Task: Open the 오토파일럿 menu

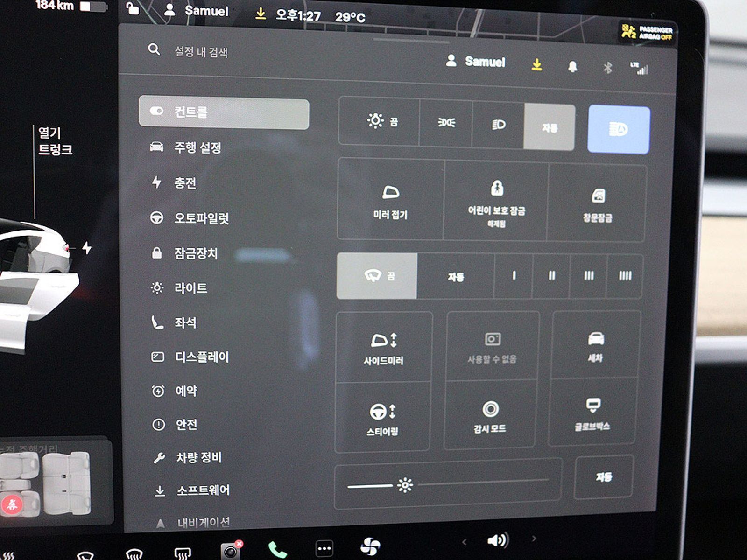Action: tap(190, 218)
